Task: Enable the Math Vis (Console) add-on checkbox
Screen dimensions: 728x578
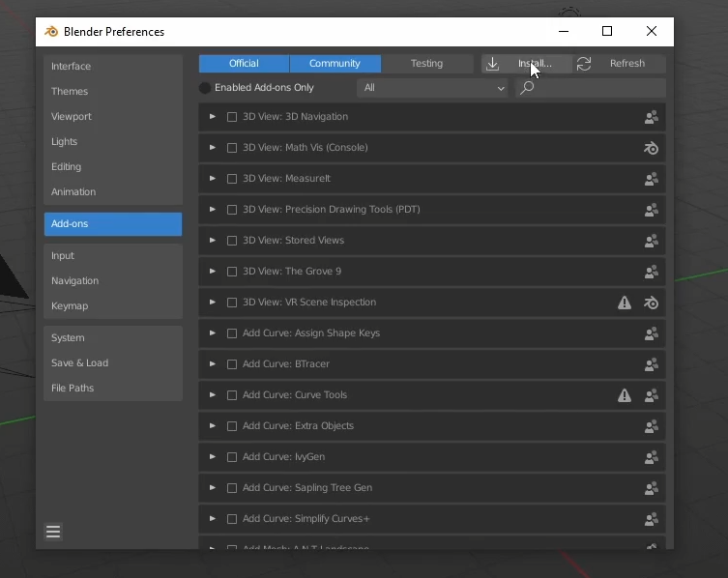Action: click(232, 148)
